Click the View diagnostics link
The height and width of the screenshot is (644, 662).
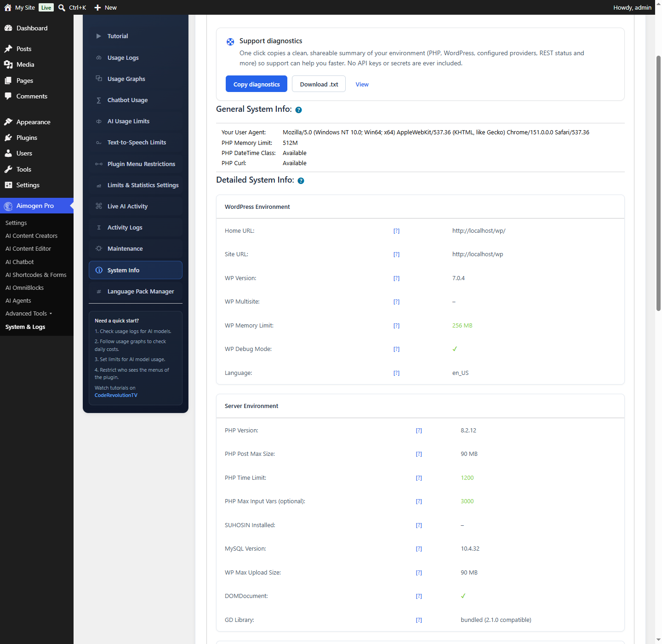coord(362,84)
